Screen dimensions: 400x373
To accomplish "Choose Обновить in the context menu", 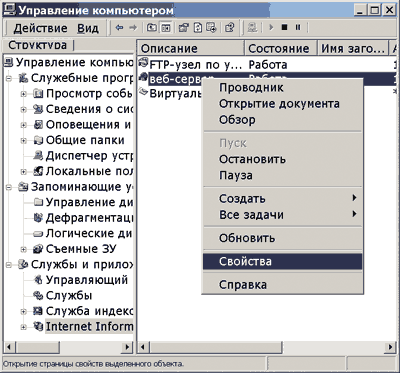I will pos(283,238).
